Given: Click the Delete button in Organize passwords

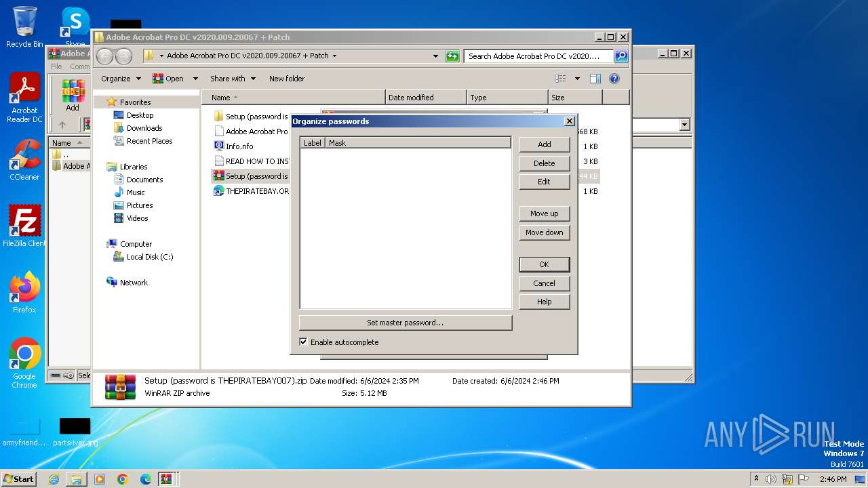Looking at the screenshot, I should [545, 163].
